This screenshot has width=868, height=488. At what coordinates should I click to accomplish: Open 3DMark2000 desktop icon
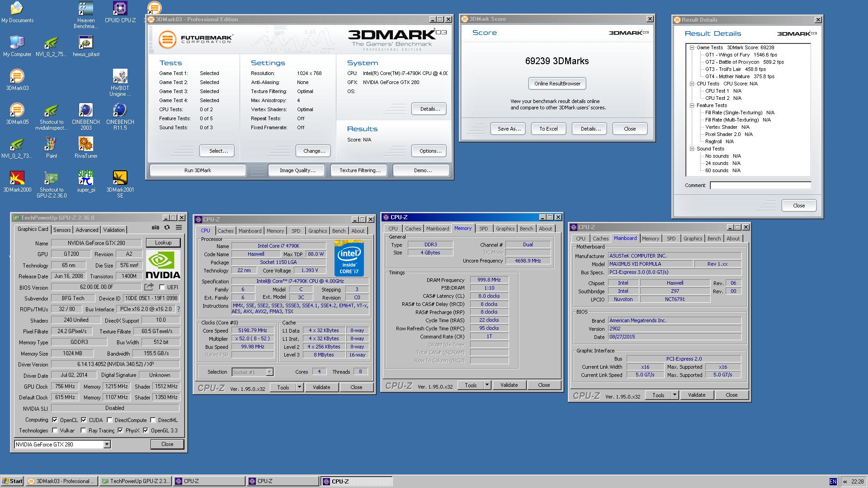[x=17, y=182]
